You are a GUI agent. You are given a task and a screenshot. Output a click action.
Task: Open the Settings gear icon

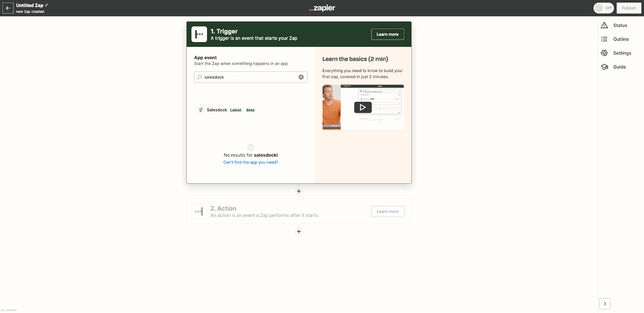click(x=604, y=53)
